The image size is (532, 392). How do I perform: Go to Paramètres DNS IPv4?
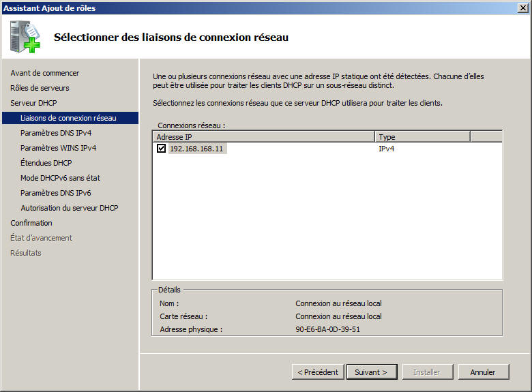click(56, 133)
